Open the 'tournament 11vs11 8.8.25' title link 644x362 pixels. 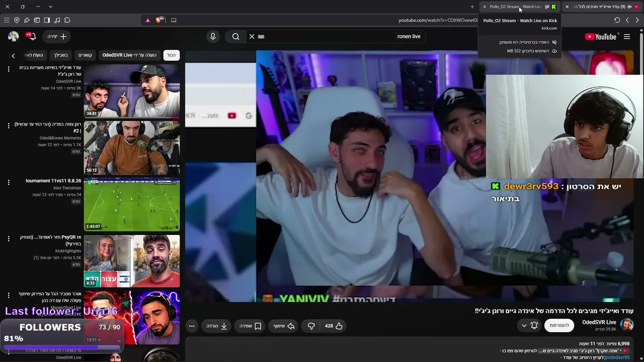pos(53,181)
